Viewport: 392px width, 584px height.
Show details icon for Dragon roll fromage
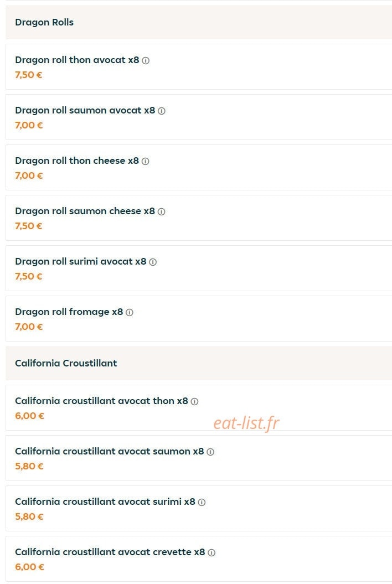[x=130, y=313]
